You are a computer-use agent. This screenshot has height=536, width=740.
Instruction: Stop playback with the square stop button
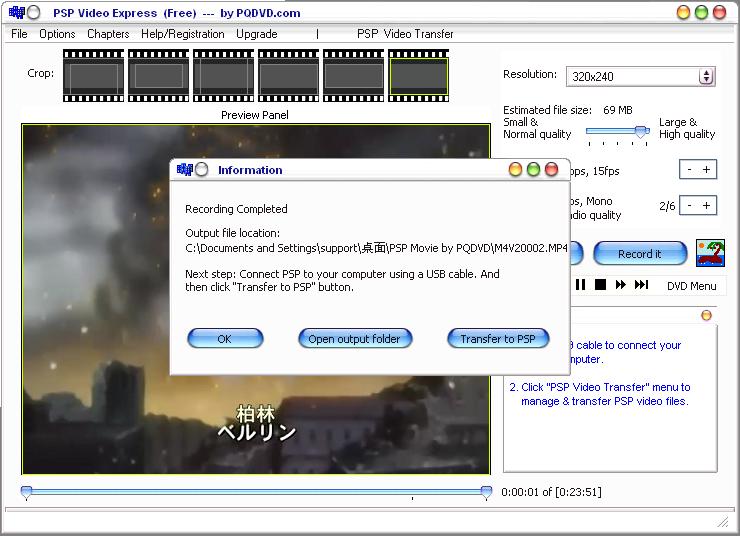click(600, 285)
